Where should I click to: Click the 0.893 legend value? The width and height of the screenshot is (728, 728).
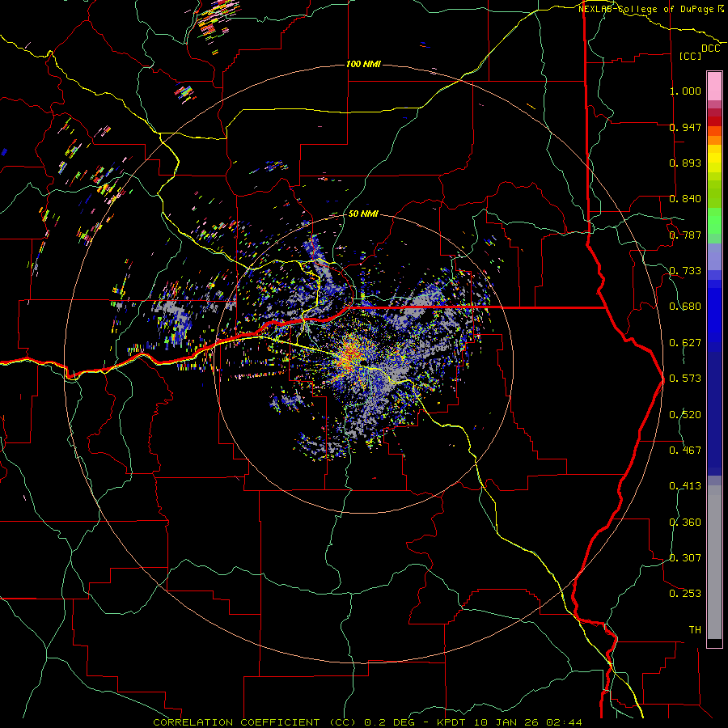[685, 163]
